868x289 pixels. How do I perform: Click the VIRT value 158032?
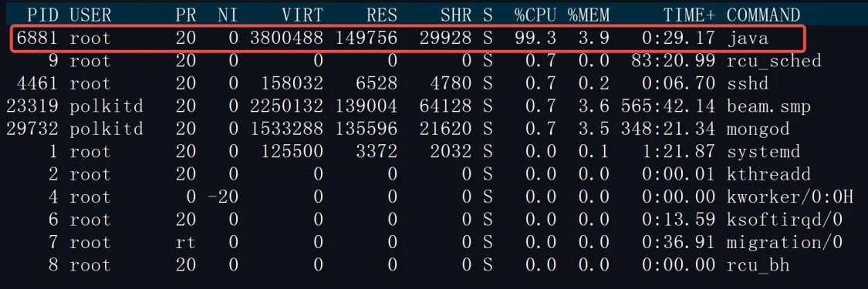pyautogui.click(x=292, y=83)
